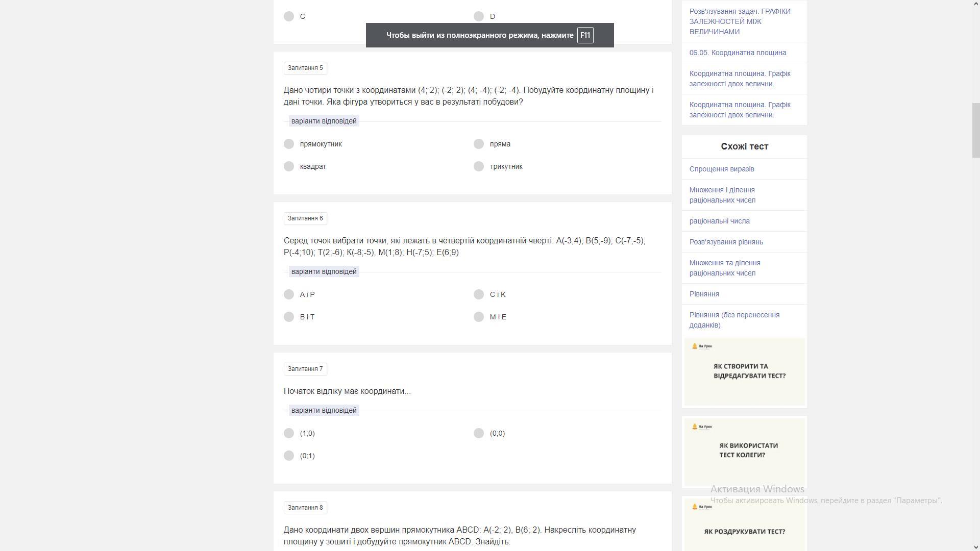
Task: Open 'Як використати тест колеги?' thumbnail
Action: (x=744, y=452)
